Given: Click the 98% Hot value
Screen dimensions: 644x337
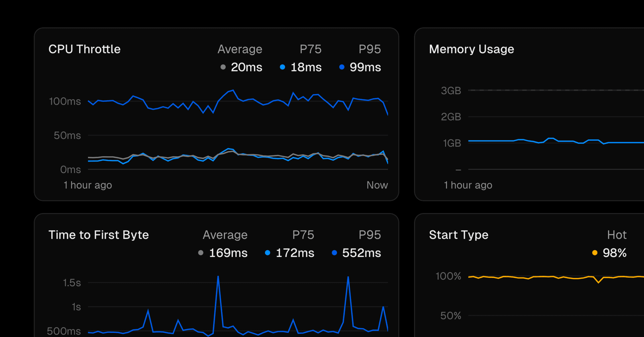Looking at the screenshot, I should (x=614, y=253).
